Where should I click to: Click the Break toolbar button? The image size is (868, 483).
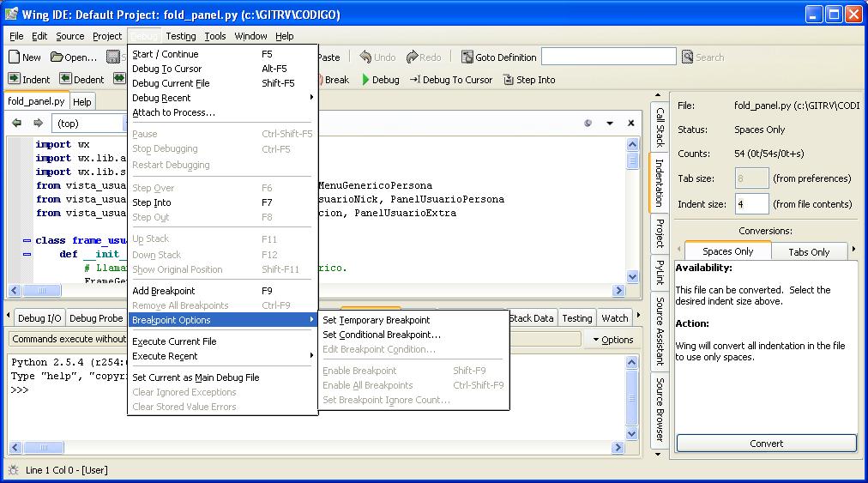point(334,80)
